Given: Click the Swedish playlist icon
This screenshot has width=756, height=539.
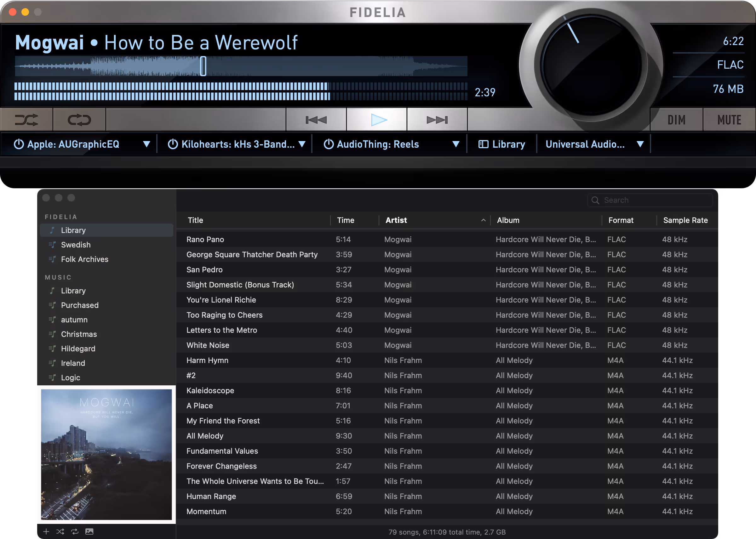Looking at the screenshot, I should 52,245.
